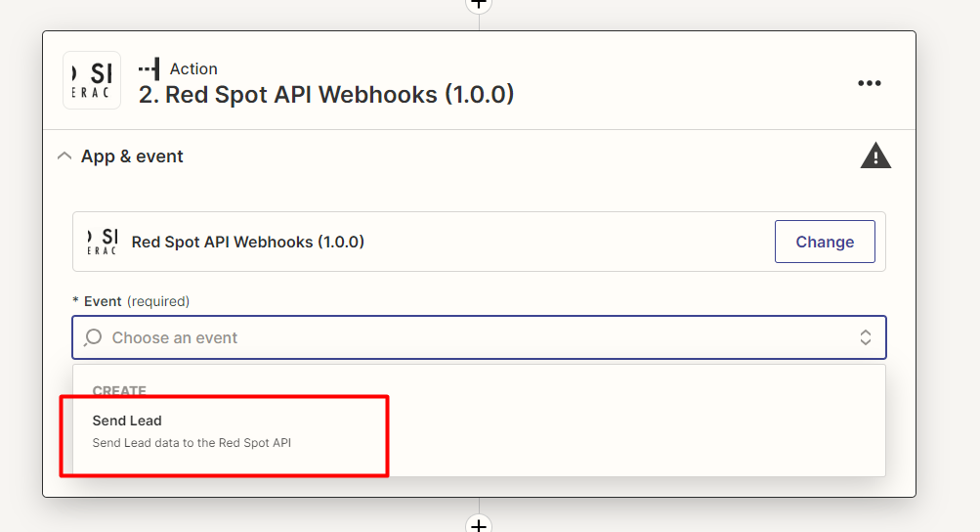The image size is (980, 532).
Task: Click the warning triangle status icon
Action: pos(875,155)
